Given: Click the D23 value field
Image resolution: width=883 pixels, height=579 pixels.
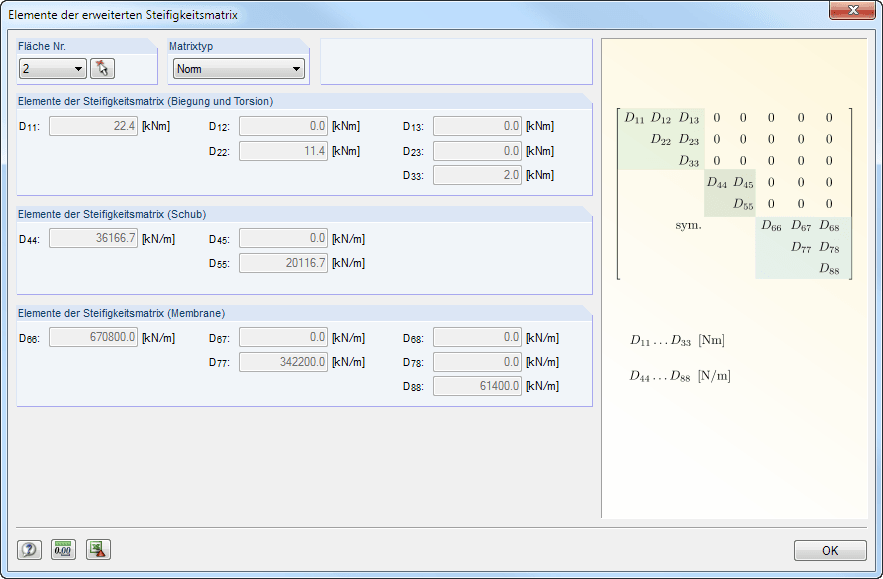Looking at the screenshot, I should point(478,151).
